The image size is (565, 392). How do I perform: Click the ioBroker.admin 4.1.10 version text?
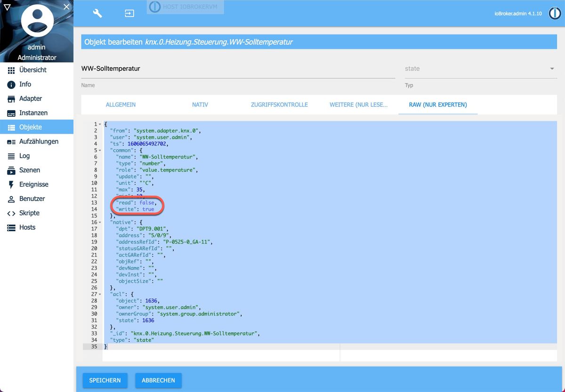[x=518, y=14]
